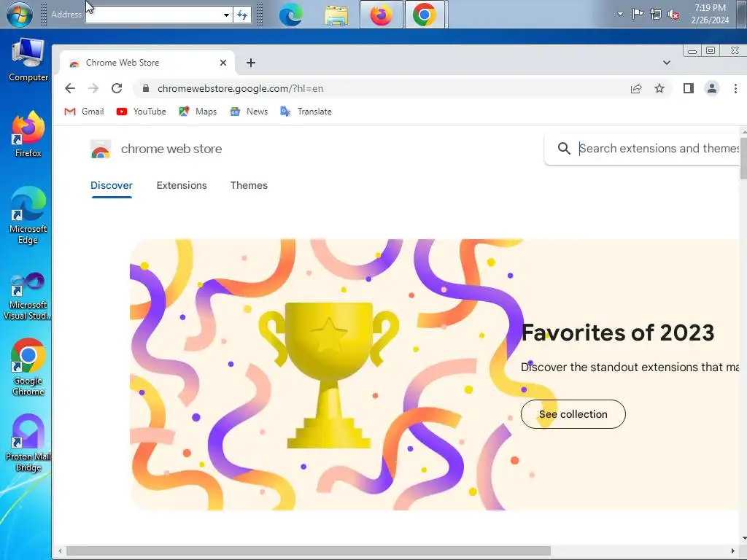Click the horizontal scrollbar left arrow
Image resolution: width=747 pixels, height=560 pixels.
click(x=59, y=551)
